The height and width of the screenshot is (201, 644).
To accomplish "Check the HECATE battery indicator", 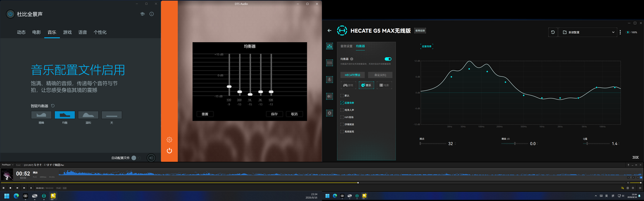I will tap(632, 32).
